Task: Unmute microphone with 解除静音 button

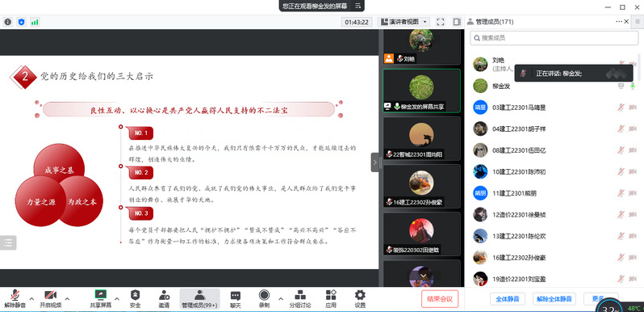Action: (15, 299)
